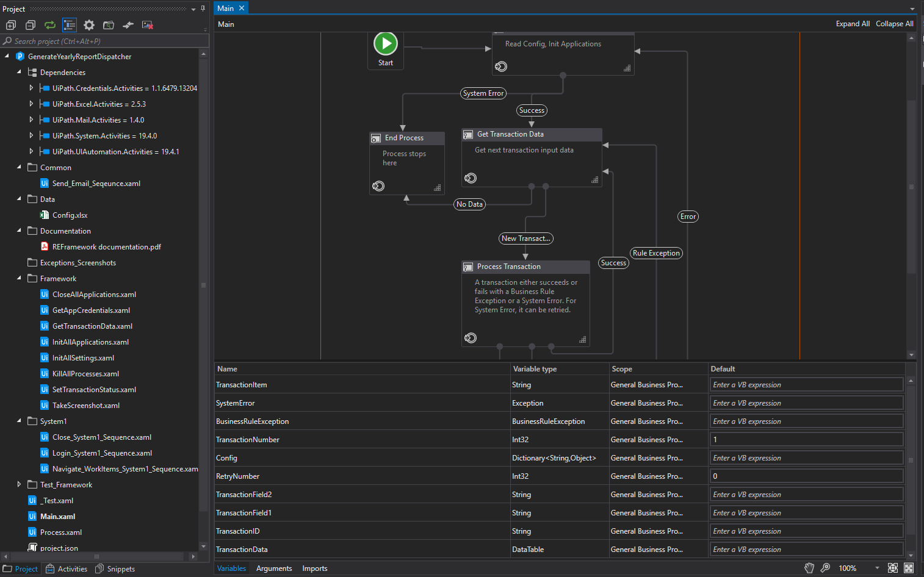The height and width of the screenshot is (577, 924).
Task: Open project folder in explorer icon
Action: click(x=109, y=25)
